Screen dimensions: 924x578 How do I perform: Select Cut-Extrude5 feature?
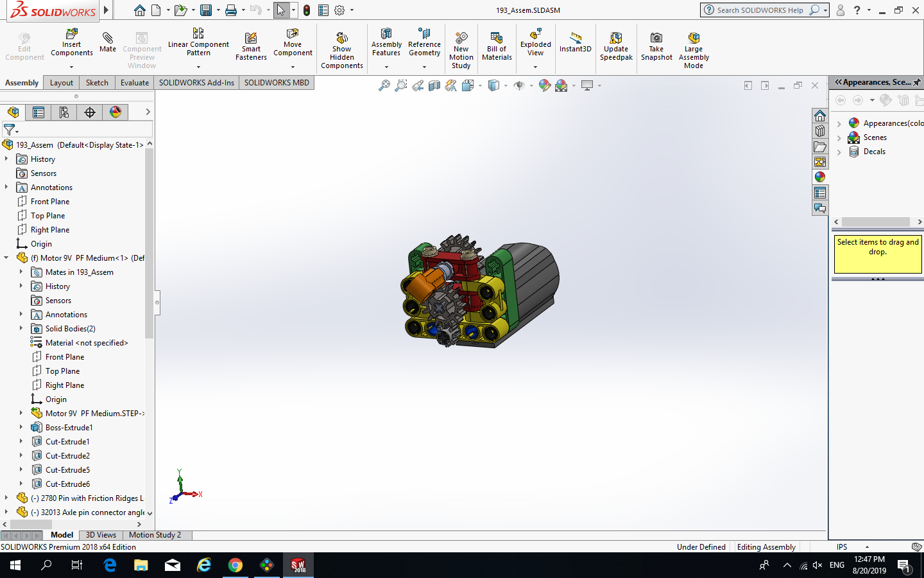point(67,469)
